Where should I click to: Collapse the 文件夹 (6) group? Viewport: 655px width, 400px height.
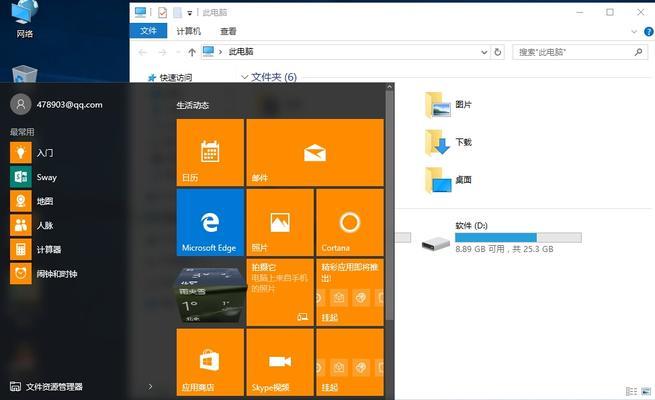pyautogui.click(x=245, y=77)
